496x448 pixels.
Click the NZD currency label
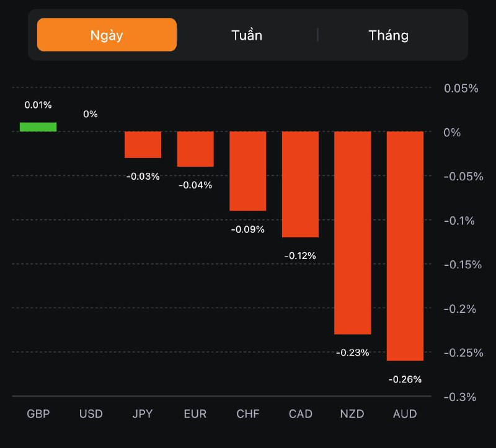point(352,413)
